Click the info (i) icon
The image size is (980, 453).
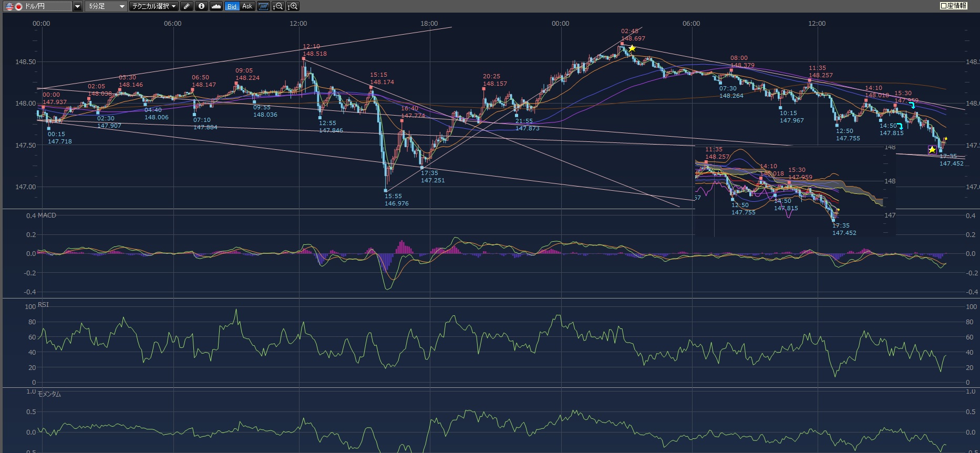201,6
